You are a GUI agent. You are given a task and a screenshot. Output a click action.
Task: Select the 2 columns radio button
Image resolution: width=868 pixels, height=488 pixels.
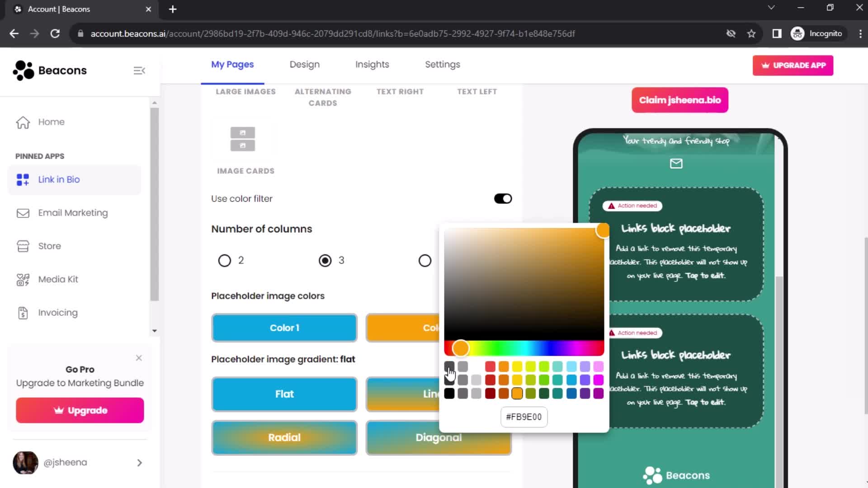[224, 260]
